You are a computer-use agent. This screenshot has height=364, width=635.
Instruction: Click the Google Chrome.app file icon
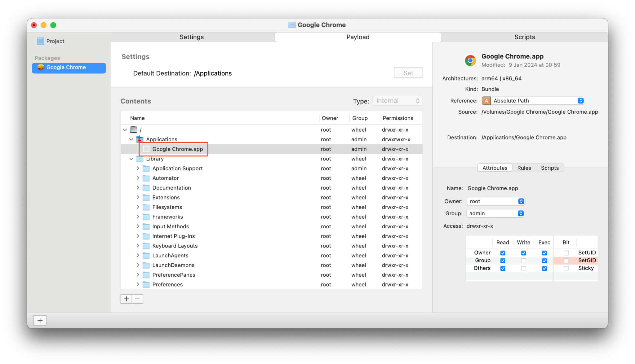(146, 149)
